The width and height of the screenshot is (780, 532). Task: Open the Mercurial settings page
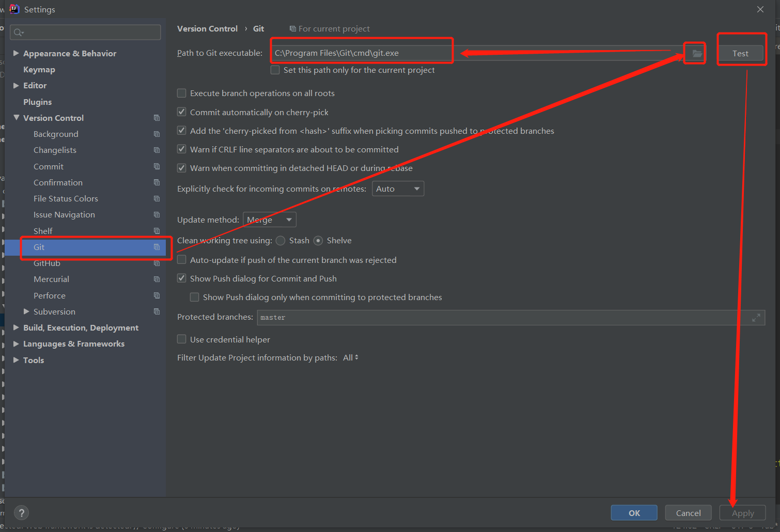[51, 279]
